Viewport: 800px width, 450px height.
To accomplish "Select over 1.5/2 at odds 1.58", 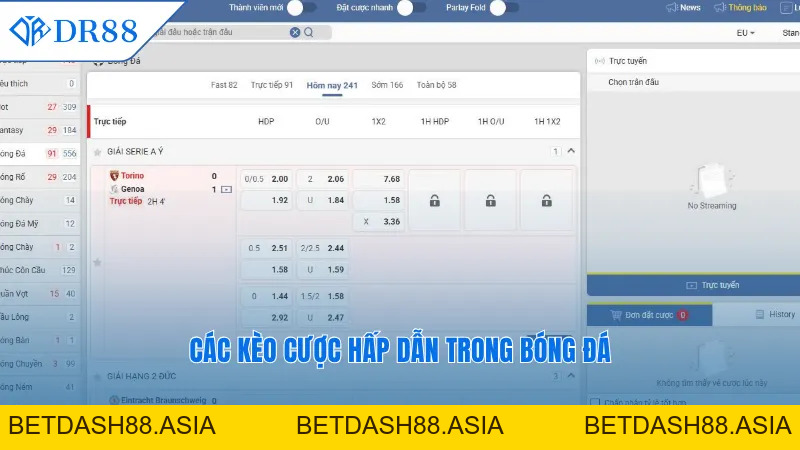I will point(323,296).
